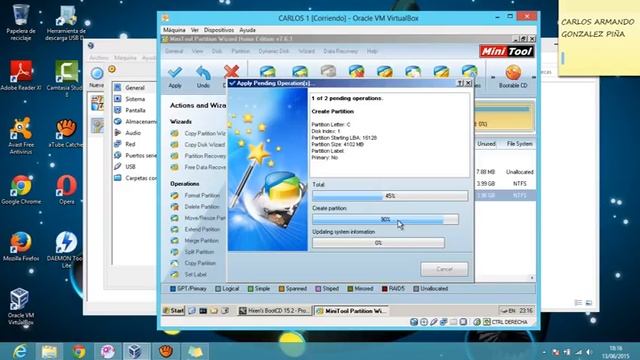640x360 pixels.
Task: Click Internet Explorer in Windows taskbar
Action: (x=20, y=351)
